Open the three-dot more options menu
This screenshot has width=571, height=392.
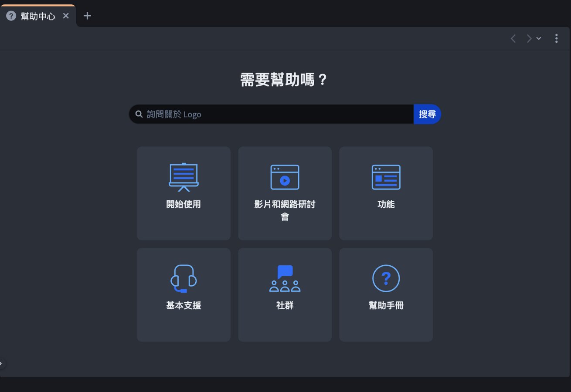tap(556, 39)
